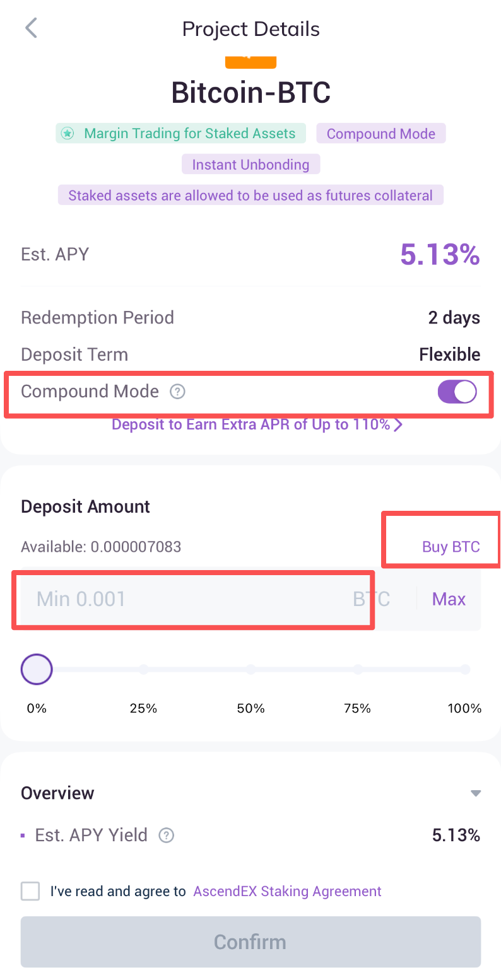Screen dimensions: 501x980
Task: Select the Compound Mode tag
Action: 381,134
